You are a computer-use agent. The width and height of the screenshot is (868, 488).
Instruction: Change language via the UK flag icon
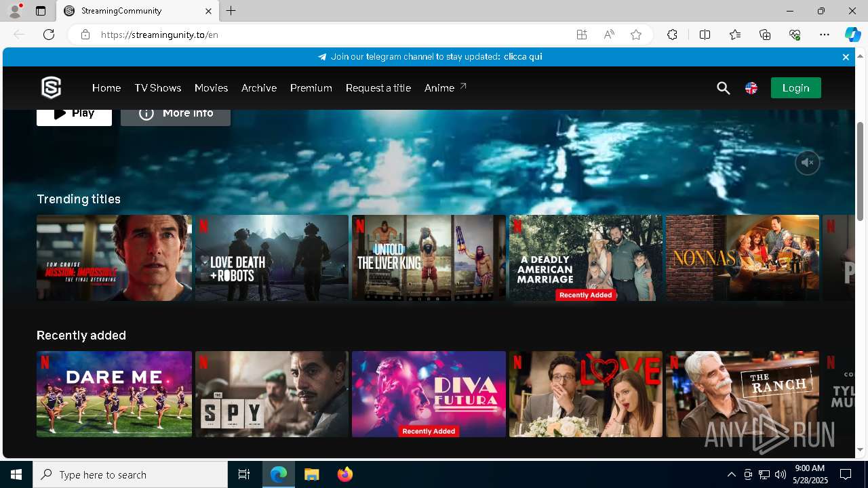coord(751,88)
